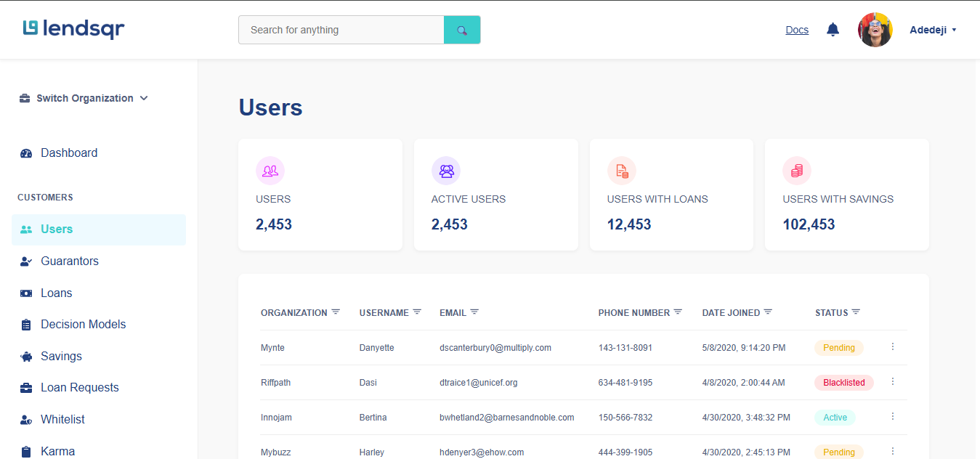Click the Loans cash icon
This screenshot has height=459, width=980.
click(x=26, y=293)
